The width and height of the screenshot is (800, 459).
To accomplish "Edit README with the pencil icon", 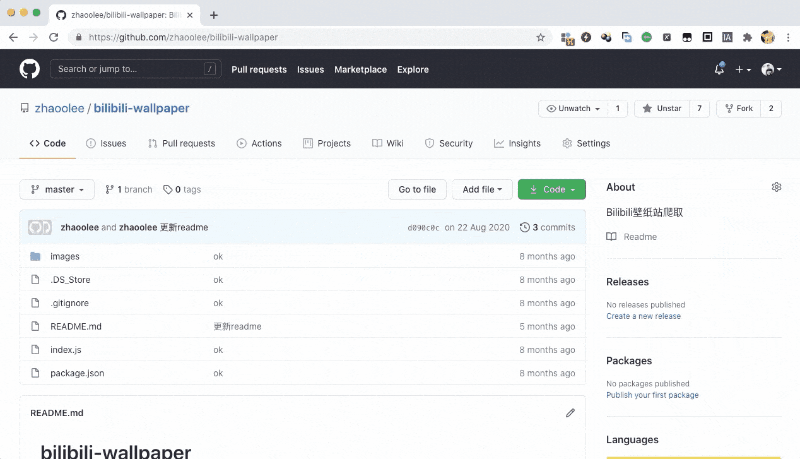I will [x=570, y=413].
